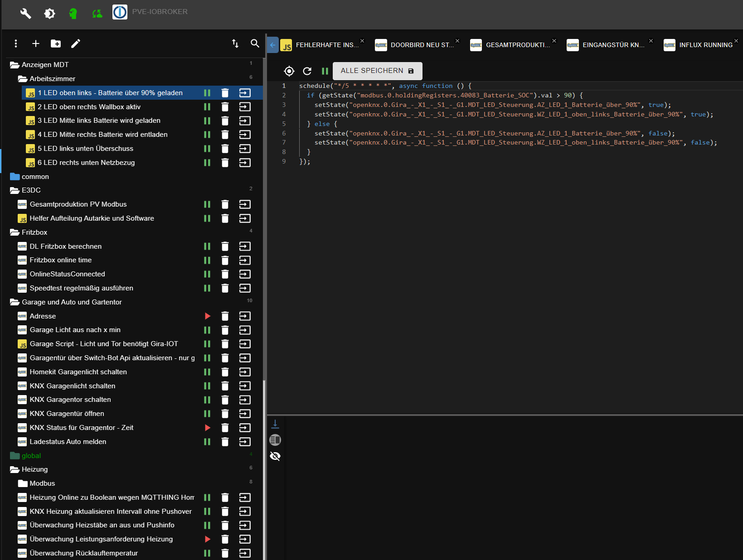The height and width of the screenshot is (560, 743).
Task: Start KNX Status für Garagentor script
Action: (x=207, y=428)
